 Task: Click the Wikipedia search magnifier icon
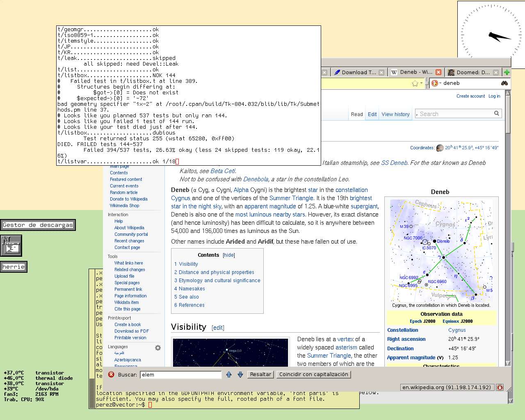(x=497, y=114)
